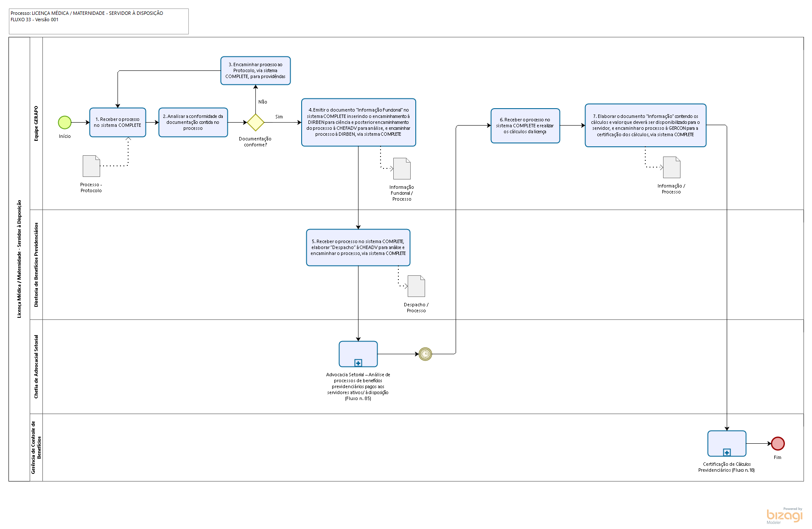This screenshot has width=812, height=529.
Task: Select task 5 elaborar Despacho box
Action: point(358,248)
